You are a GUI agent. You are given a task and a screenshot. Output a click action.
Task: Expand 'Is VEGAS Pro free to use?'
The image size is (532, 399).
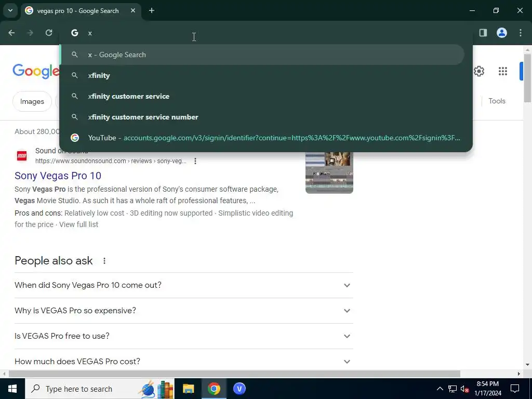183,336
